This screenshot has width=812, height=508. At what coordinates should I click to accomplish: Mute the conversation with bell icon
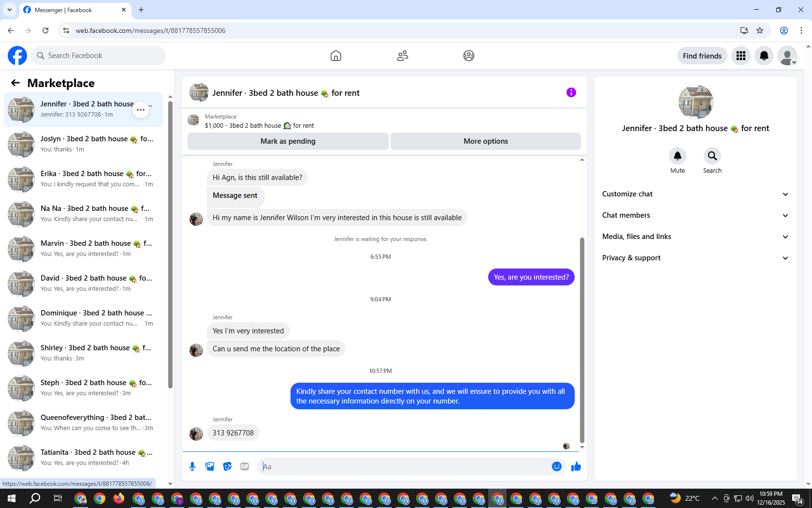point(678,156)
